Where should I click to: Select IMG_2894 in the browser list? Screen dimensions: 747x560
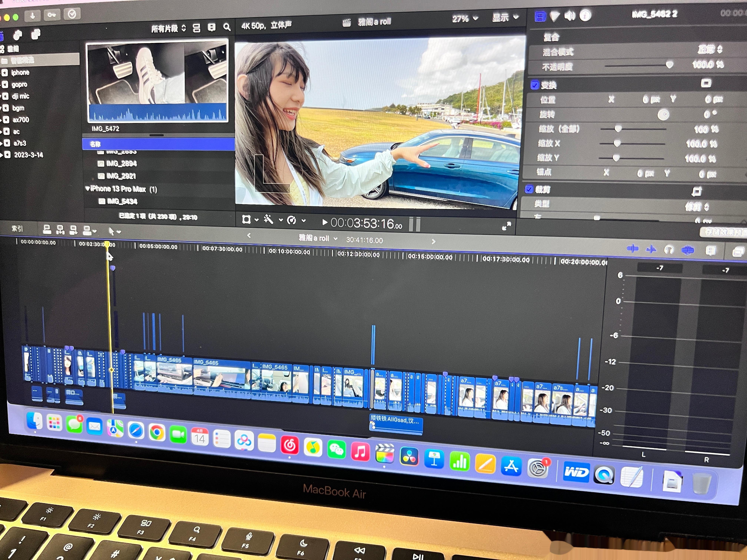click(x=122, y=164)
